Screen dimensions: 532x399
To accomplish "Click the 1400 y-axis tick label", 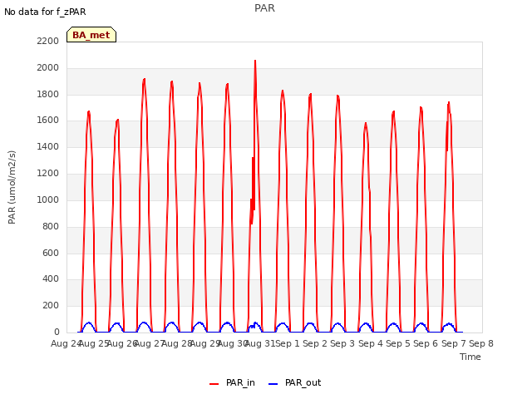I will (48, 146).
